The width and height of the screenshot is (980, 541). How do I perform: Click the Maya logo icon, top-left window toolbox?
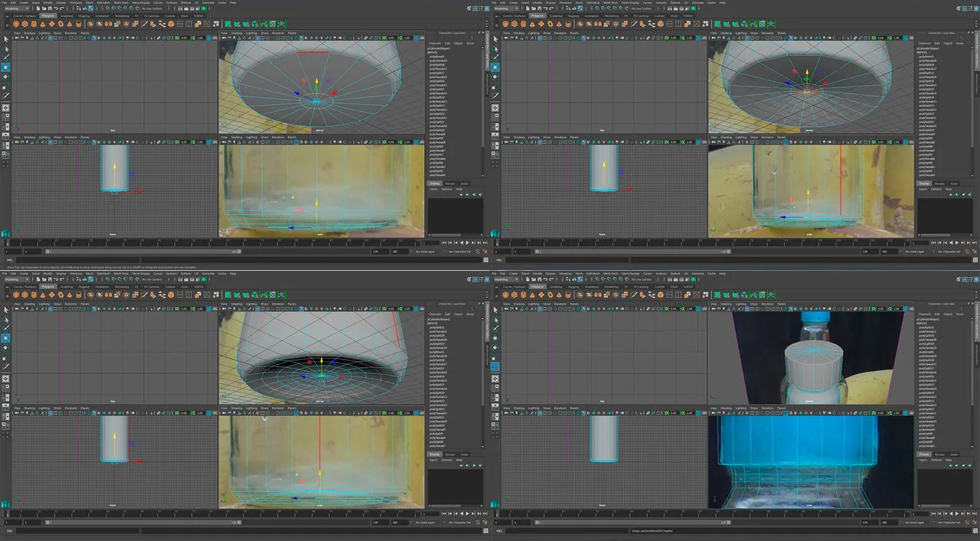coord(6,232)
